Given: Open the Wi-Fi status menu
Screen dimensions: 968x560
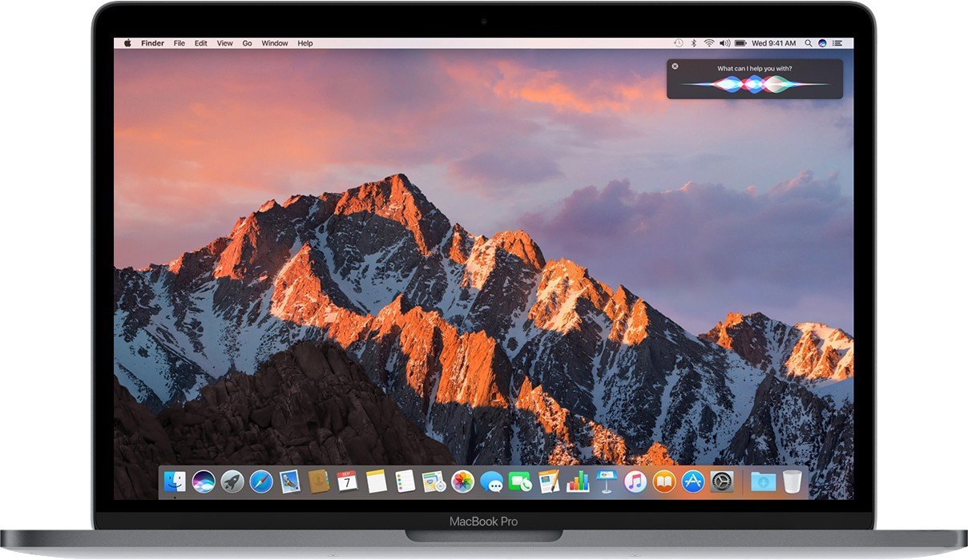Looking at the screenshot, I should (708, 42).
